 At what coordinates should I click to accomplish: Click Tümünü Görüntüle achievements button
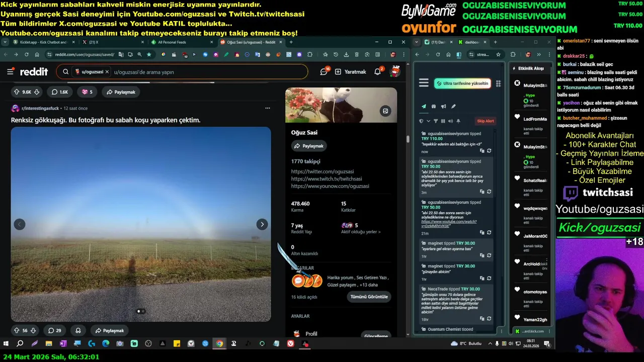point(369,297)
